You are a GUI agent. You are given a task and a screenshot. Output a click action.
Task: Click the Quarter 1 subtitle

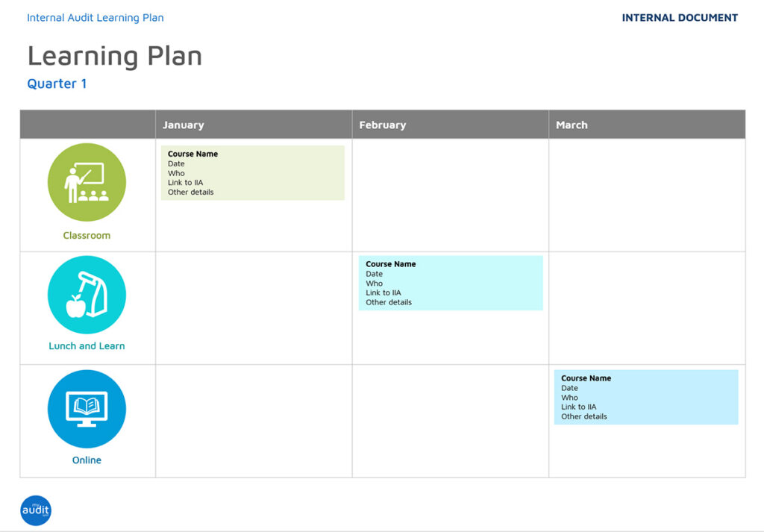[57, 84]
